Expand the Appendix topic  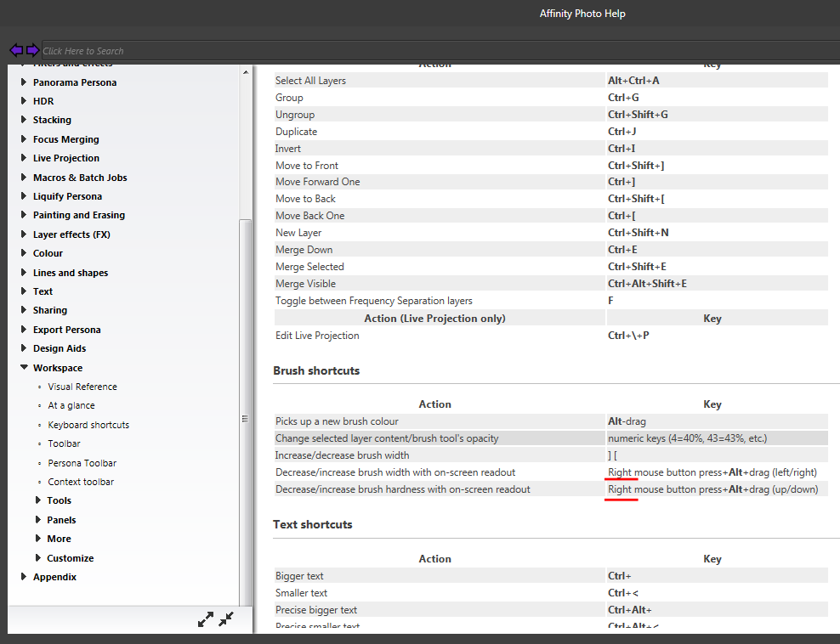click(x=24, y=577)
